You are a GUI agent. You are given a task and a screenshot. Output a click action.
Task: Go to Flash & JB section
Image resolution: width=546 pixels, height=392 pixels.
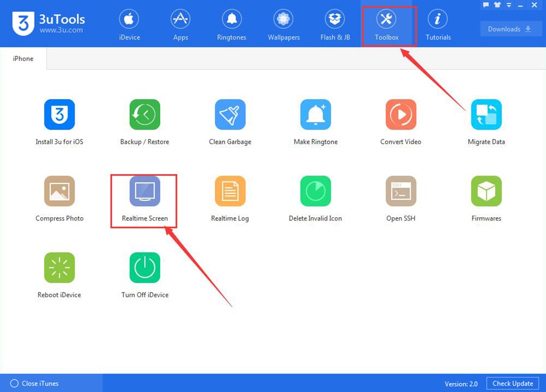pos(335,26)
